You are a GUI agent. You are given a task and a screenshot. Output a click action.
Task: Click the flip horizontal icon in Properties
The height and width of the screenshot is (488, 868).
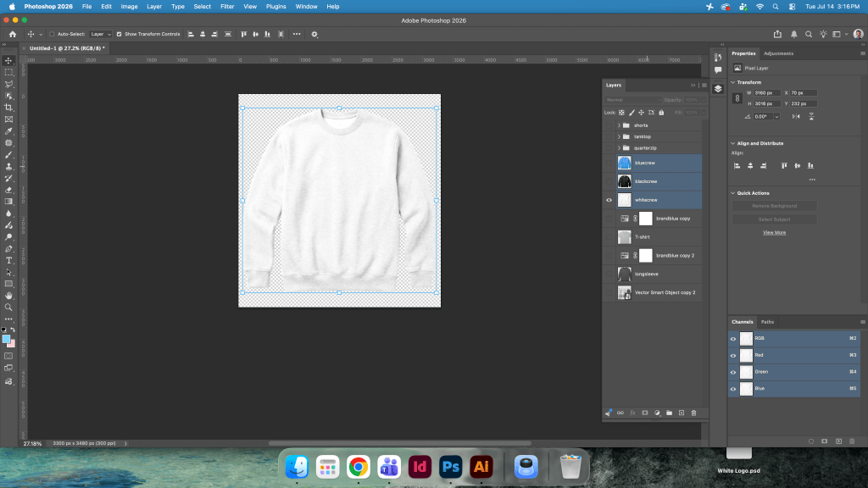pos(796,116)
